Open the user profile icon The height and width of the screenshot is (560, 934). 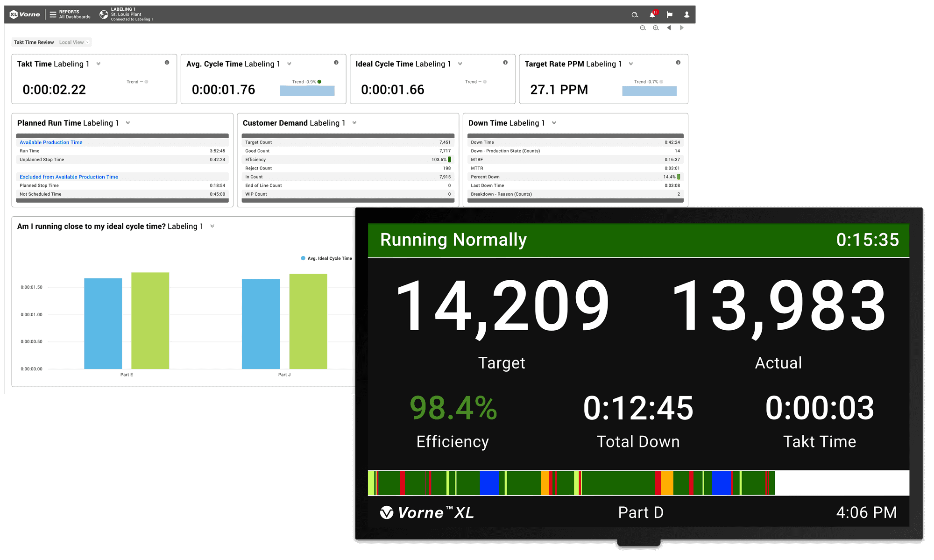point(686,15)
